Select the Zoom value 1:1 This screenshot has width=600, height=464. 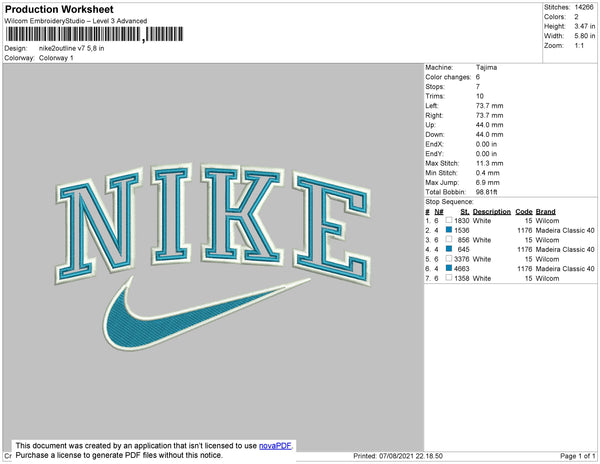click(x=579, y=46)
